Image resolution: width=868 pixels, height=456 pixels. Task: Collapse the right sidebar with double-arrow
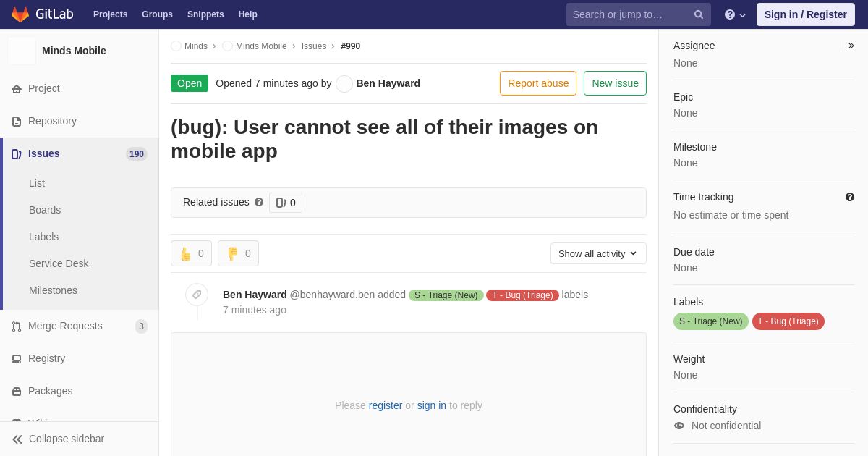click(851, 46)
